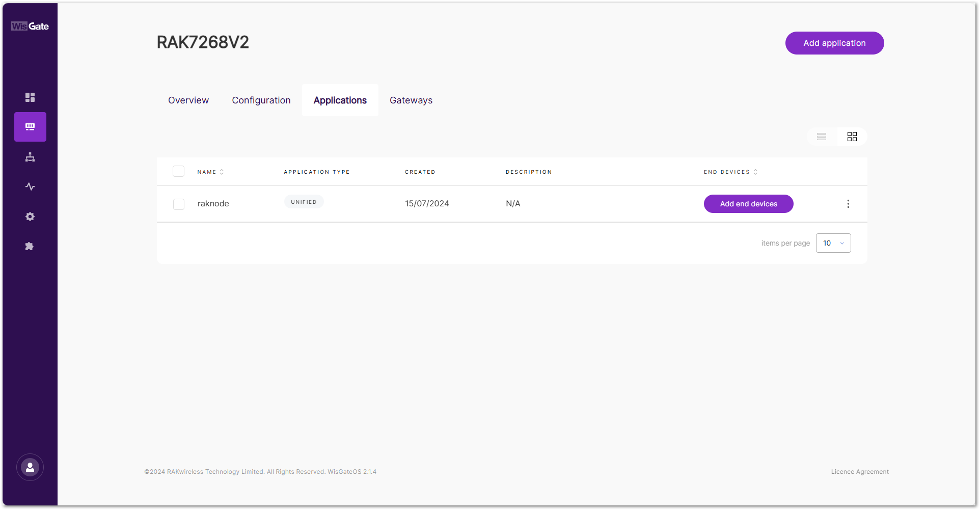Open the Licence Agreement link
The image size is (980, 510).
(860, 472)
